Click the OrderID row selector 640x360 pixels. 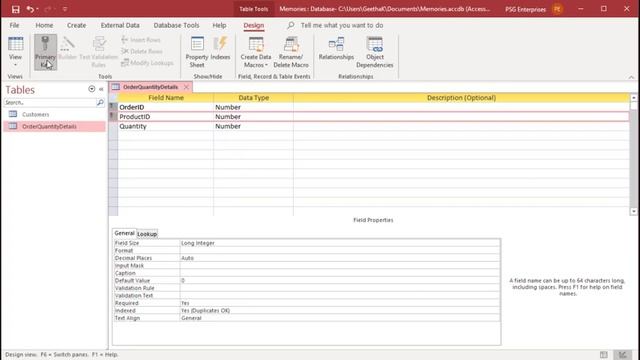(x=113, y=107)
